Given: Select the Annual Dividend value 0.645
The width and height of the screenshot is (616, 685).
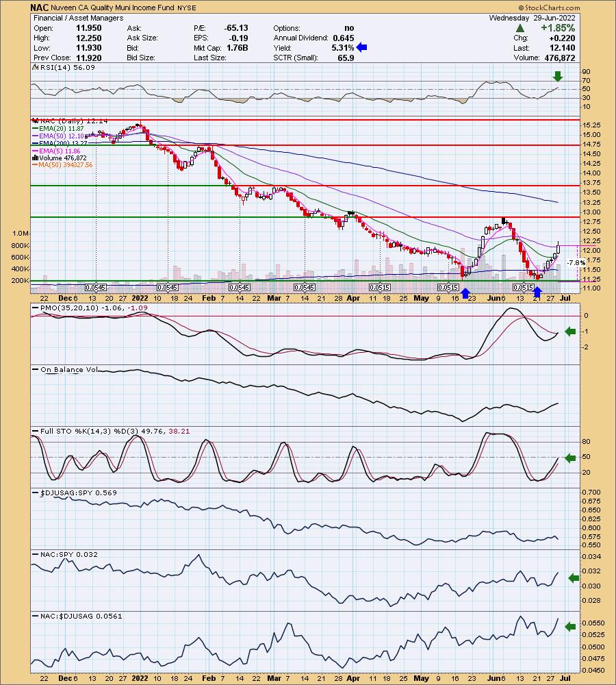Looking at the screenshot, I should click(344, 38).
